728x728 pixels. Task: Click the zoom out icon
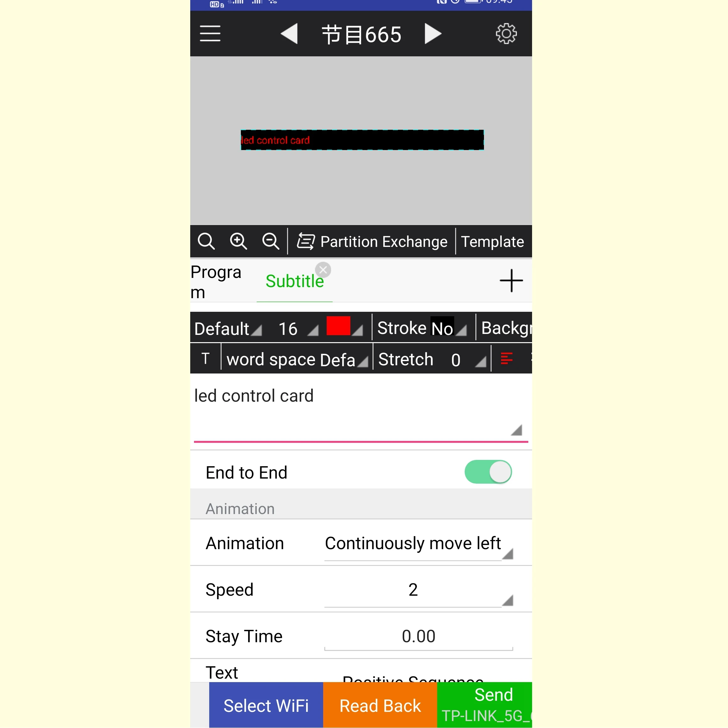271,241
